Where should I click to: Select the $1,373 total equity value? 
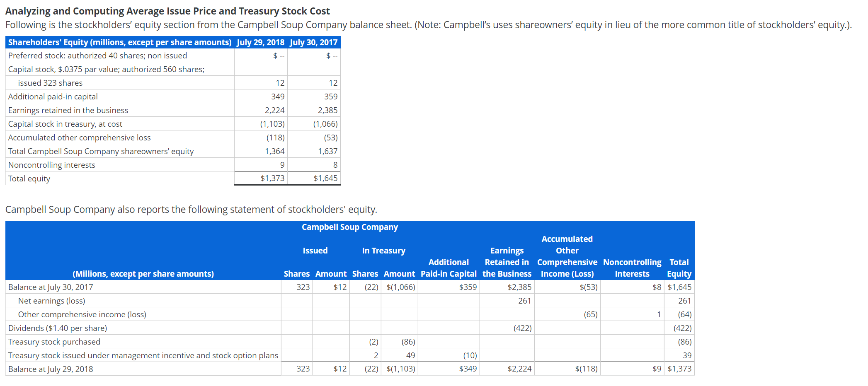tap(272, 178)
